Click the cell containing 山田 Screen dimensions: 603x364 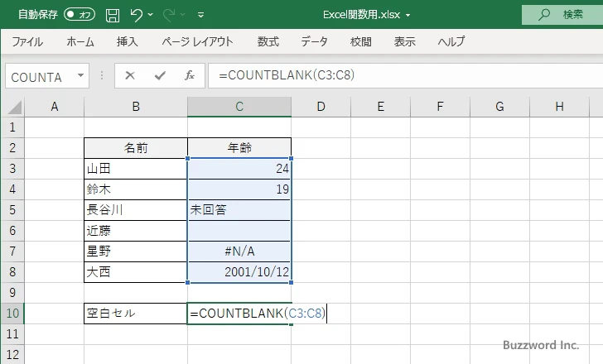(x=136, y=169)
